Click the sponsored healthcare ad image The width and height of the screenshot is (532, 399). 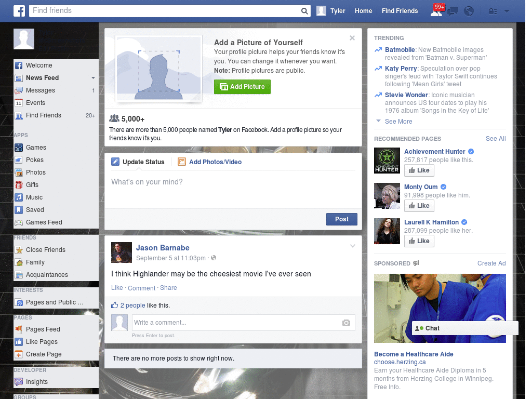coord(440,309)
